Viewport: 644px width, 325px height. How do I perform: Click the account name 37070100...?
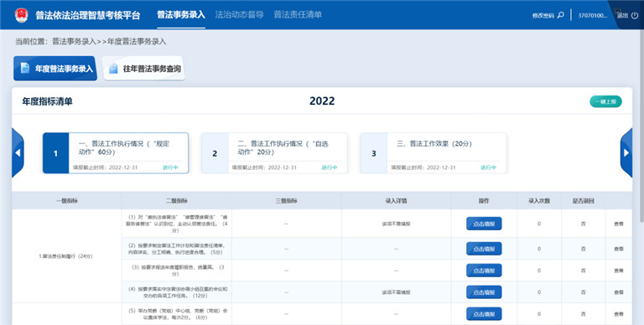[x=592, y=16]
